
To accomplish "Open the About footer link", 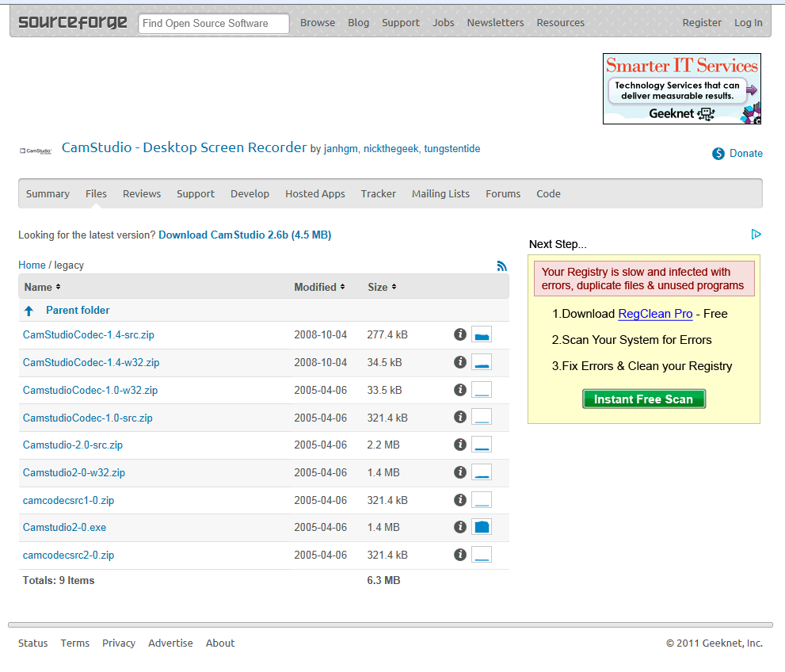I will pyautogui.click(x=220, y=643).
